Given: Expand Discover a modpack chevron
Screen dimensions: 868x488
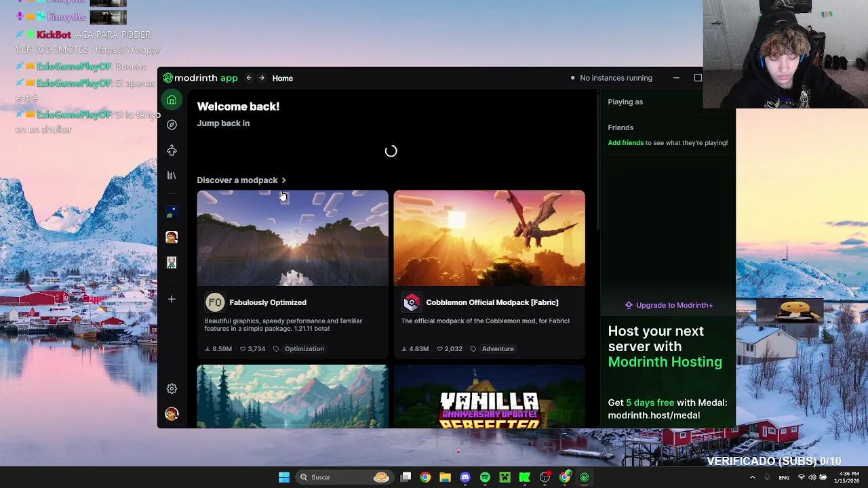Looking at the screenshot, I should tap(283, 180).
